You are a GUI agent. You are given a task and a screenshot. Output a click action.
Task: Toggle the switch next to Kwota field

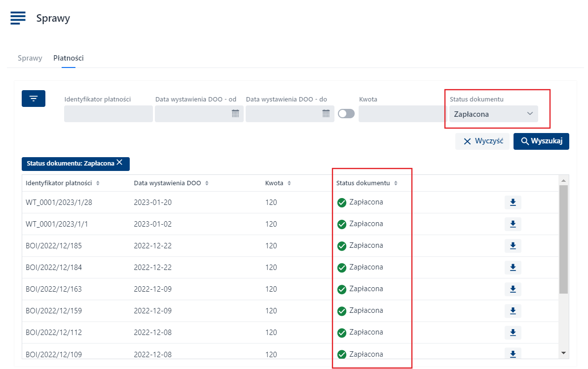(346, 114)
